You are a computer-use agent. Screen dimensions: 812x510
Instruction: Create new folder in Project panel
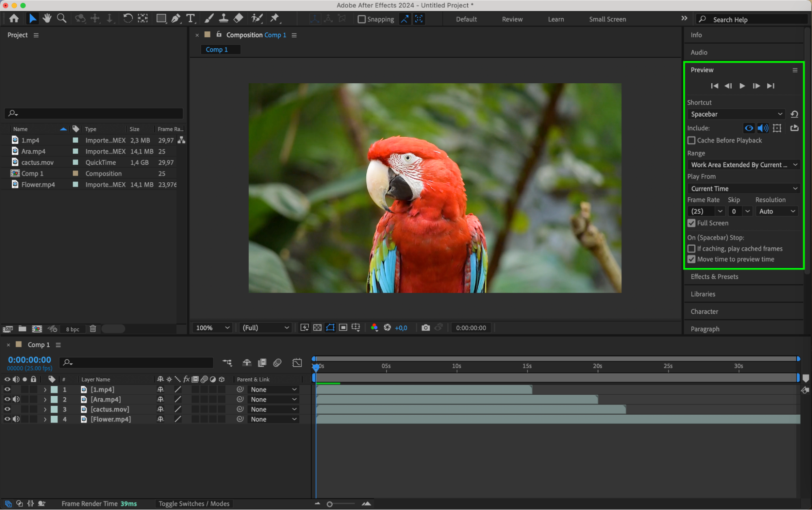22,329
